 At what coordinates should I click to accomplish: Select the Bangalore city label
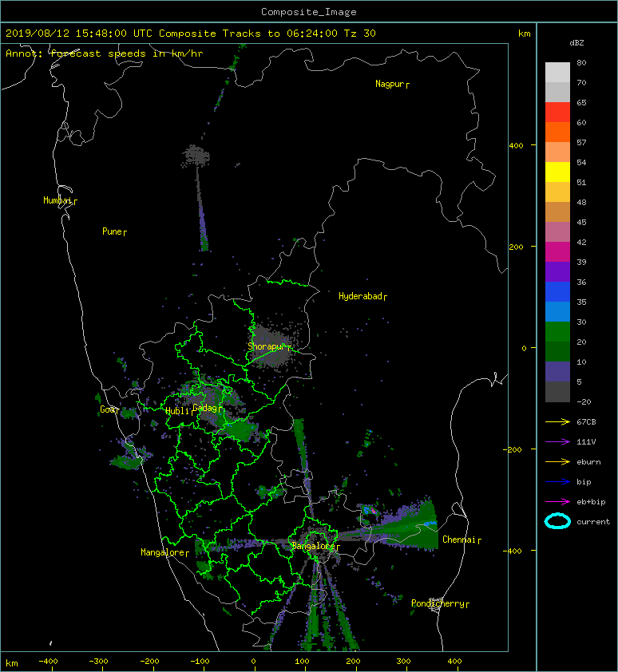[315, 546]
